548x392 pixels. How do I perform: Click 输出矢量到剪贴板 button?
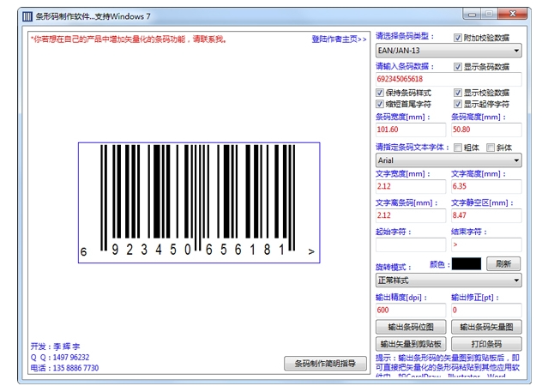[411, 344]
